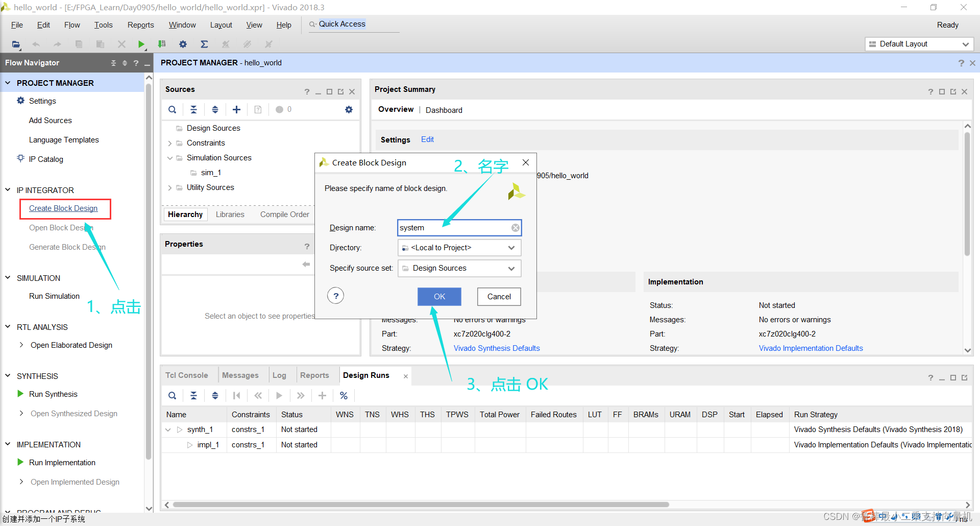Image resolution: width=980 pixels, height=526 pixels.
Task: Open the Directory dropdown
Action: pos(511,248)
